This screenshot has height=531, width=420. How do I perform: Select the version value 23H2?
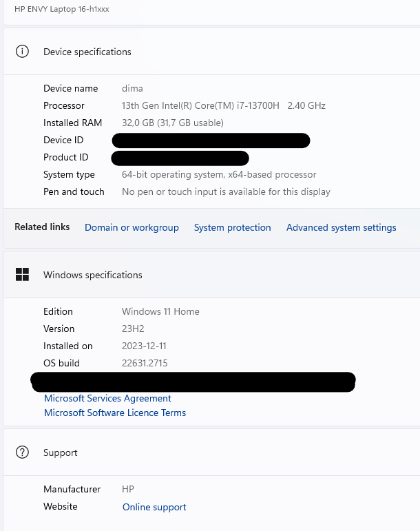click(133, 329)
